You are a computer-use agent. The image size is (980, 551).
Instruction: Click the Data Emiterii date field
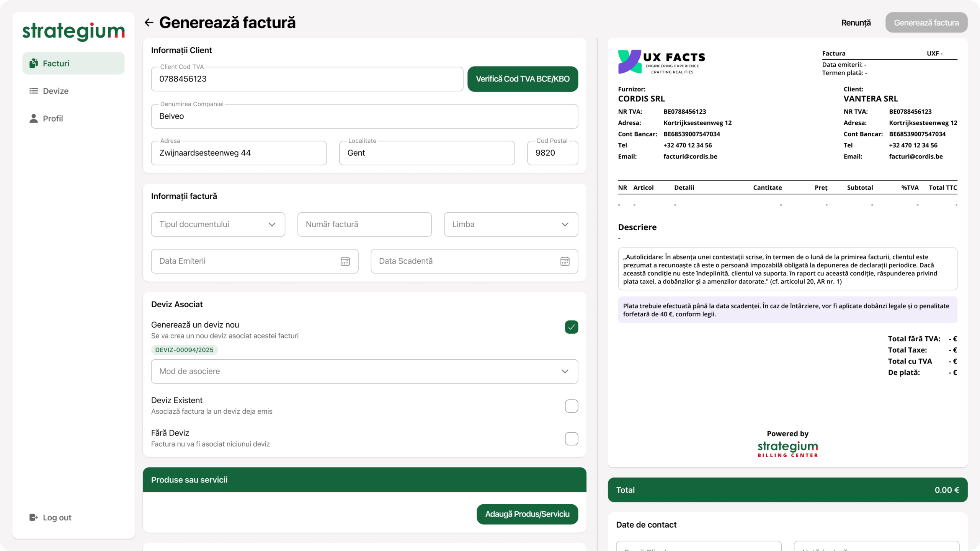pos(255,261)
